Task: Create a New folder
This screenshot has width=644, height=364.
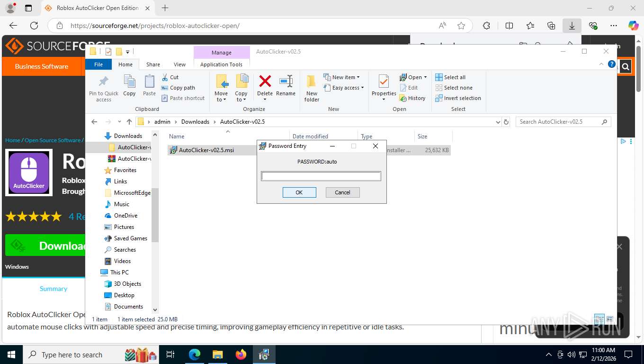Action: [x=312, y=89]
